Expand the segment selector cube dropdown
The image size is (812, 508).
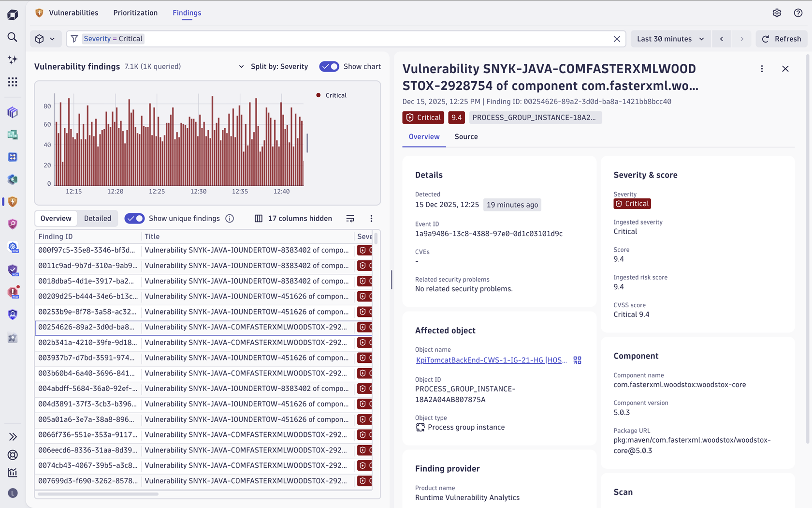(x=45, y=39)
